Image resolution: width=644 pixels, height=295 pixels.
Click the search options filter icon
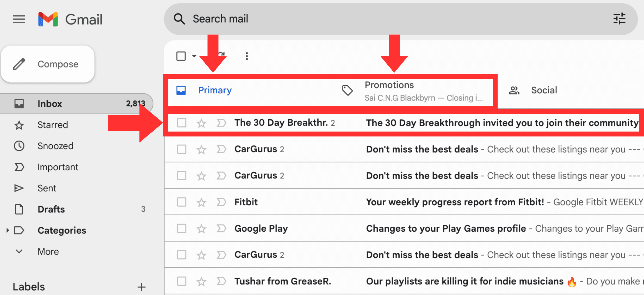(619, 19)
